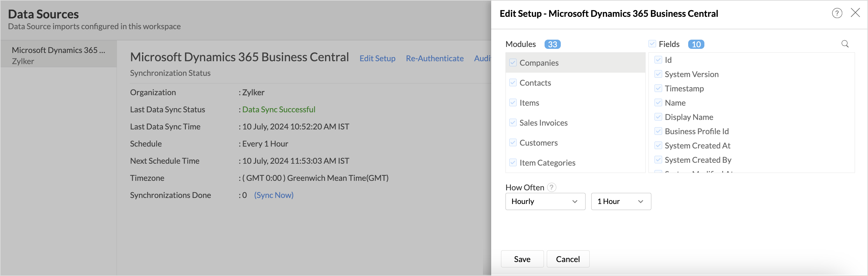
Task: Expand the 1 Hour interval dropdown
Action: [621, 201]
